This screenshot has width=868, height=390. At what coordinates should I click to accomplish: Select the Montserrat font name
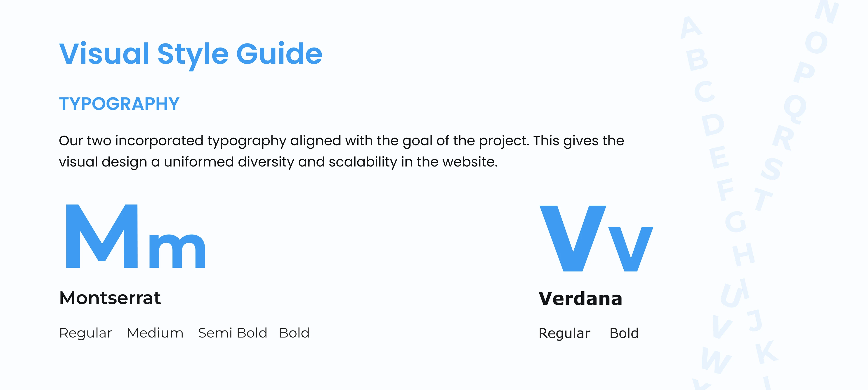[110, 298]
